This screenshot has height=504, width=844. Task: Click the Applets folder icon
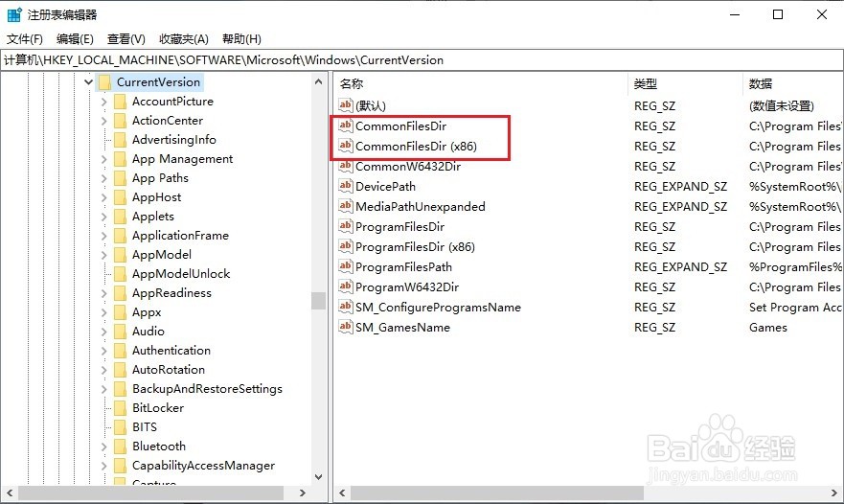[x=120, y=217]
